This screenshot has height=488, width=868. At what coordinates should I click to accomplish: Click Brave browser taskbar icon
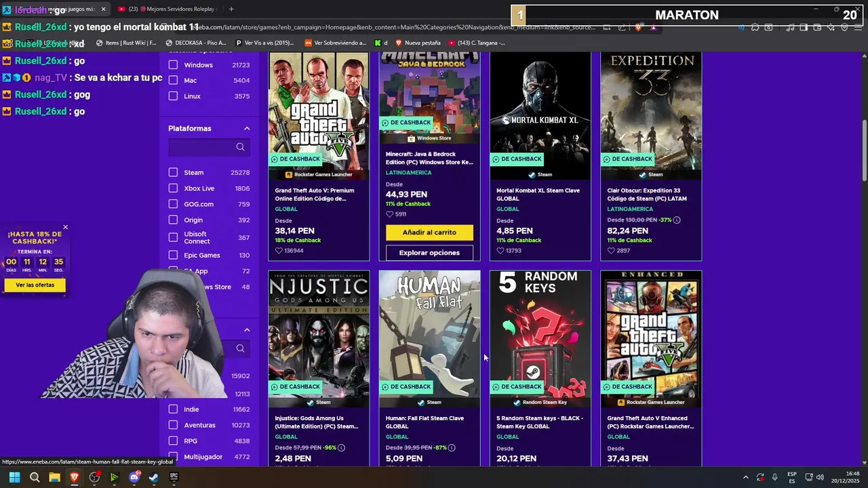pos(75,477)
